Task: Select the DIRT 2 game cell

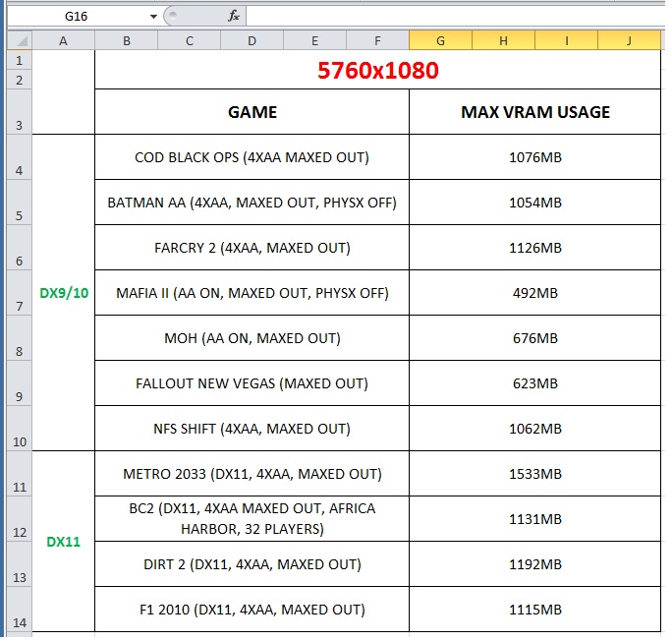Action: [x=252, y=564]
